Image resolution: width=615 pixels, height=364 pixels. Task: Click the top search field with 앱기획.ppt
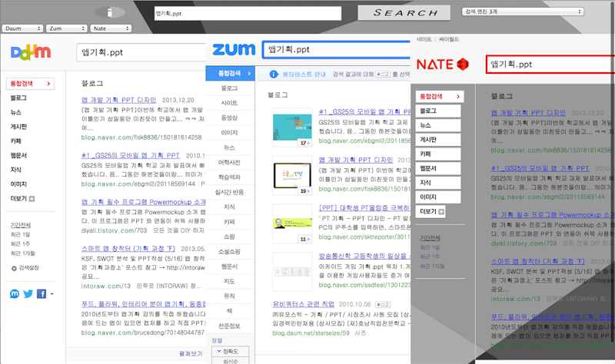point(248,13)
